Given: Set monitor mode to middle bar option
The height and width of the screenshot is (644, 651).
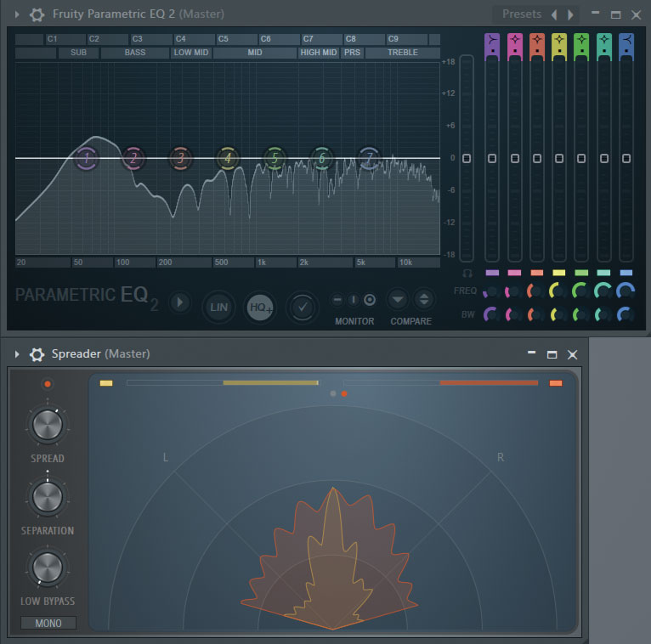Looking at the screenshot, I should tap(354, 300).
